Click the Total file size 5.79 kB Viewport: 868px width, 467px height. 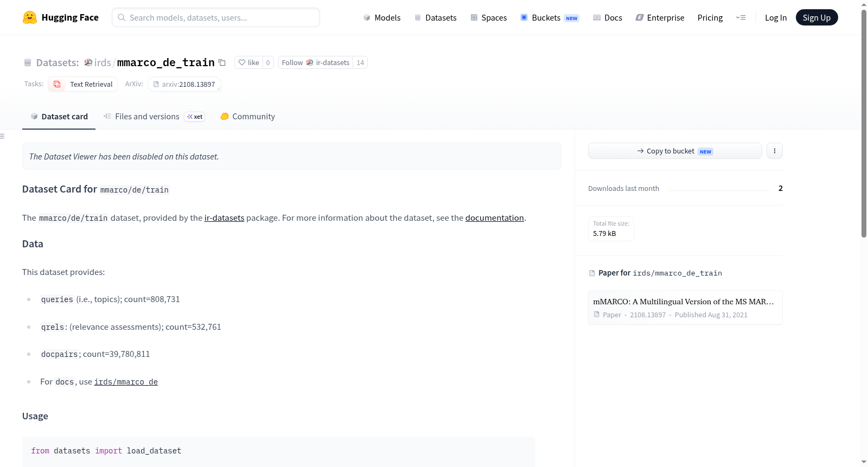click(x=611, y=229)
